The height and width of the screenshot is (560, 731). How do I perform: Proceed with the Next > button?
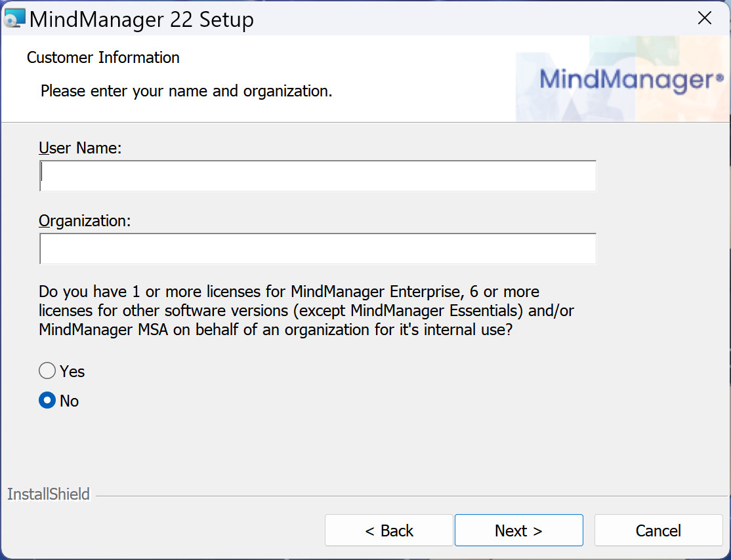tap(519, 530)
